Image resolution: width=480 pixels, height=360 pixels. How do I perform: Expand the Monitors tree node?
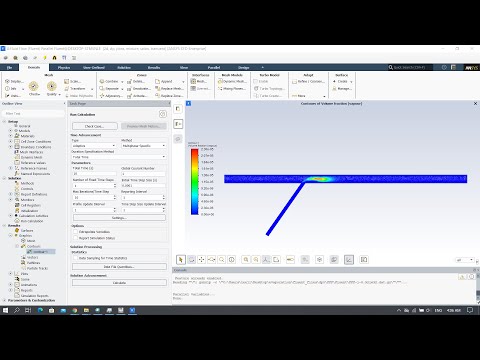tap(11, 200)
